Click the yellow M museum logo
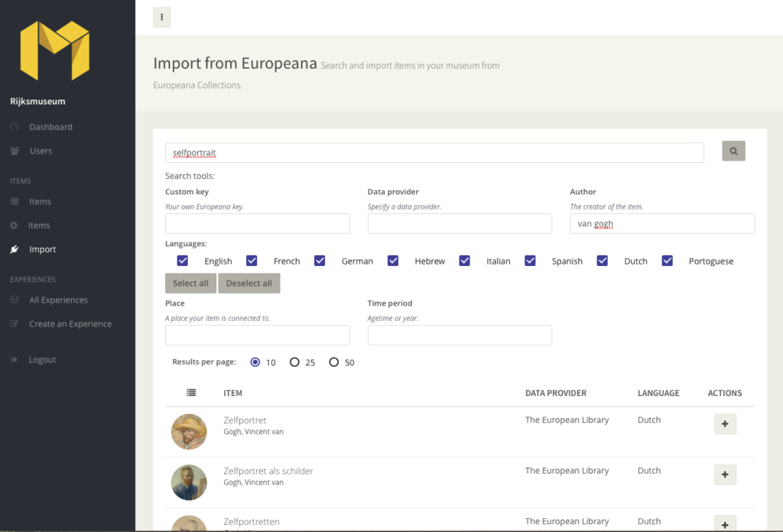 [55, 50]
